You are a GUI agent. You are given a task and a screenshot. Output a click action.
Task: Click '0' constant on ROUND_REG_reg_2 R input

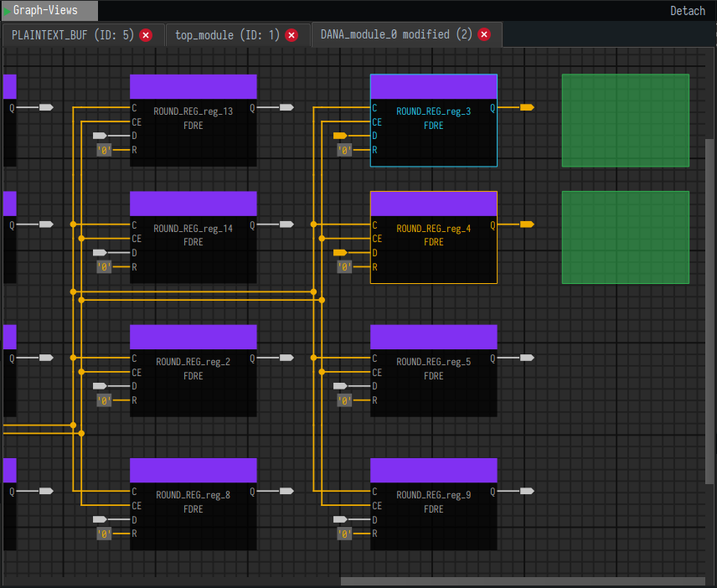click(x=104, y=400)
